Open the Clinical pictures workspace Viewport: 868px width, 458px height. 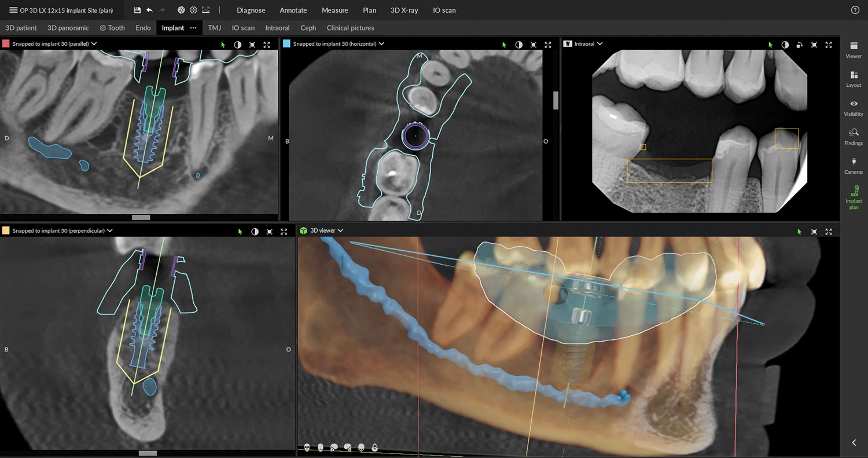click(x=350, y=28)
